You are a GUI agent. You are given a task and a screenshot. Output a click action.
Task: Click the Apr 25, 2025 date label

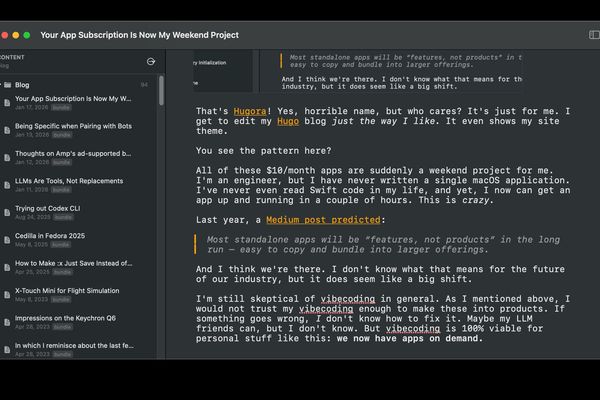(x=33, y=272)
